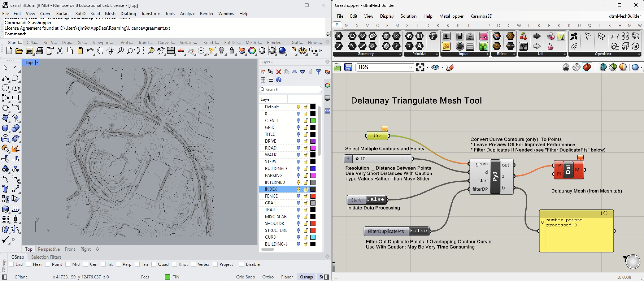644x281 pixels.
Task: Expand the Geometry panel in Grasshopper ribbon
Action: [x=400, y=54]
